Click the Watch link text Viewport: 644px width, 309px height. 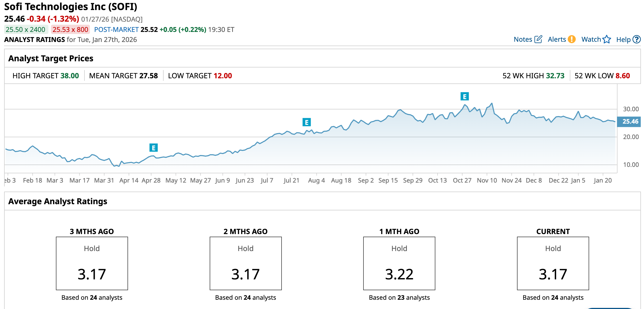pyautogui.click(x=591, y=39)
